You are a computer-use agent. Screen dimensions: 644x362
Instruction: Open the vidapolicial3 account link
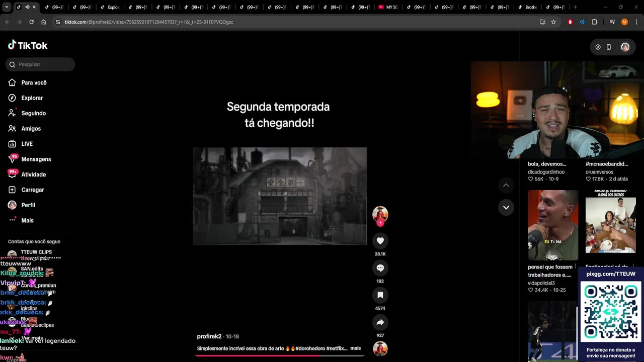click(x=541, y=283)
